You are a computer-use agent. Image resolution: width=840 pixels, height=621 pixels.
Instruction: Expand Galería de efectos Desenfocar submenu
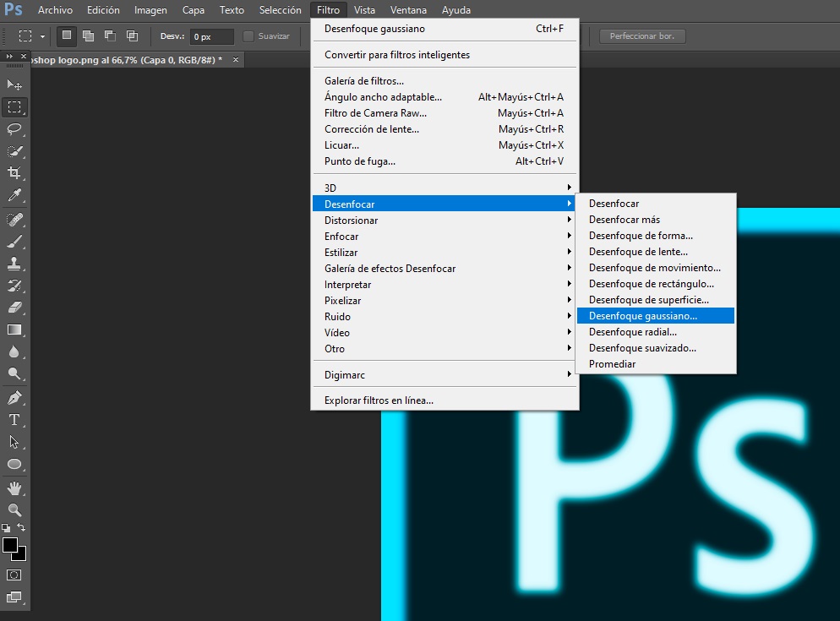[444, 268]
